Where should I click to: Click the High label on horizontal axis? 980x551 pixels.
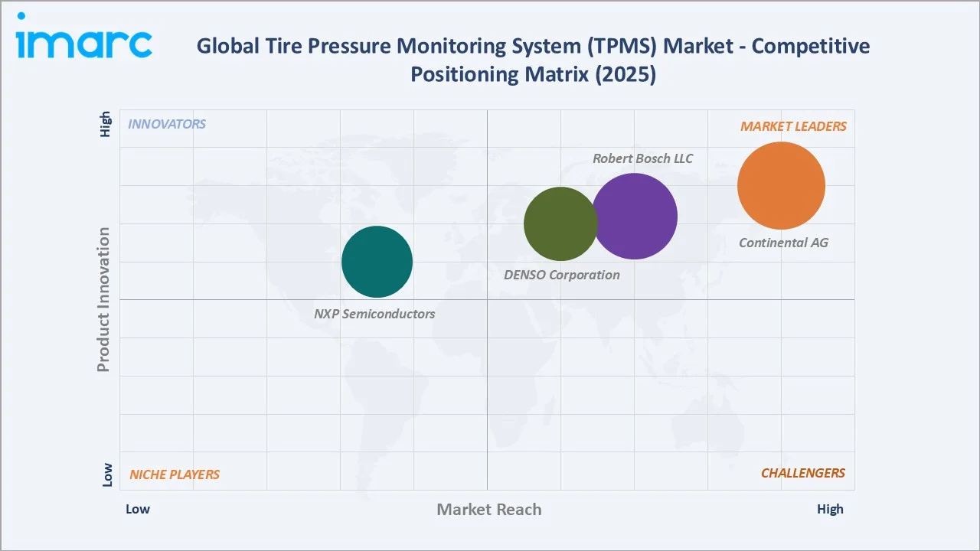(x=830, y=509)
